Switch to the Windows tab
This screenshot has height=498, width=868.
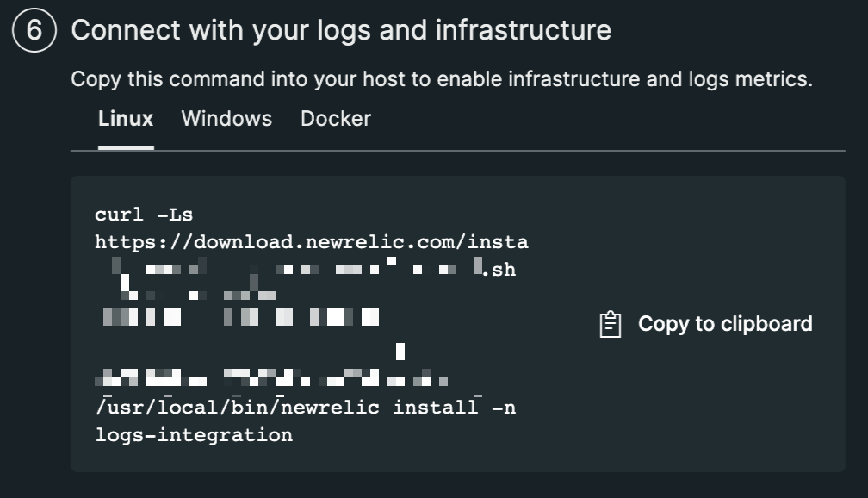point(226,119)
